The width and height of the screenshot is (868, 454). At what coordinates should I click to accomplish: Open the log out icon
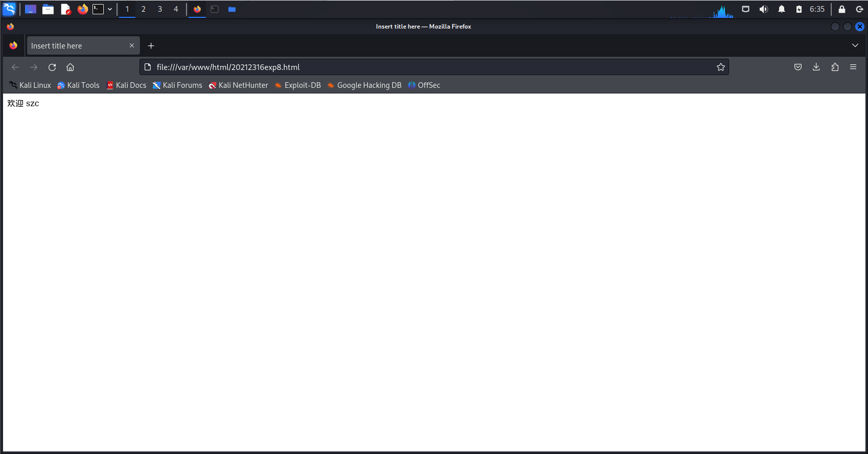[x=859, y=9]
